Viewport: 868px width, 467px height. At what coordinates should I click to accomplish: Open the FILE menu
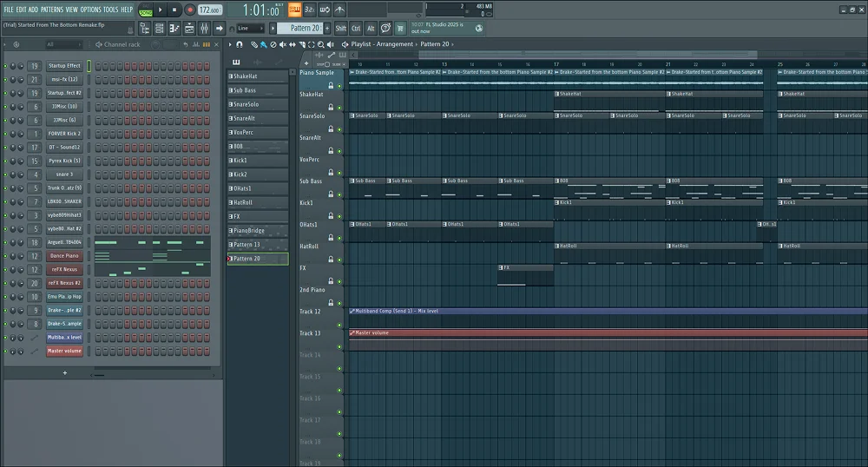pyautogui.click(x=9, y=10)
